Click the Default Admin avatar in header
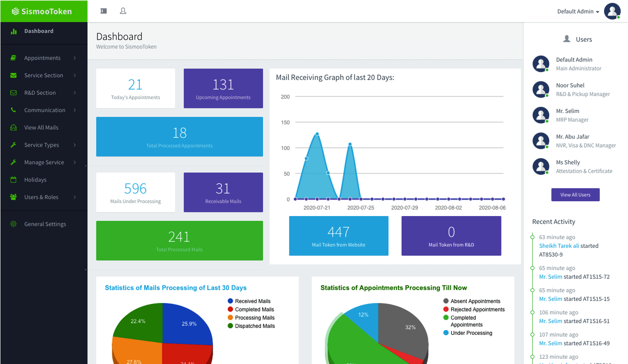This screenshot has height=364, width=628. [x=612, y=11]
